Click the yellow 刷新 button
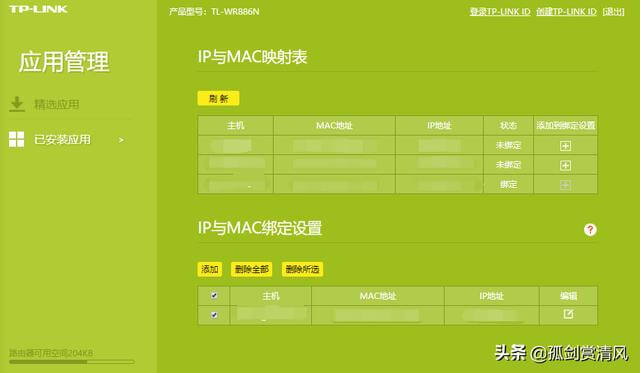The image size is (640, 373). click(x=218, y=98)
